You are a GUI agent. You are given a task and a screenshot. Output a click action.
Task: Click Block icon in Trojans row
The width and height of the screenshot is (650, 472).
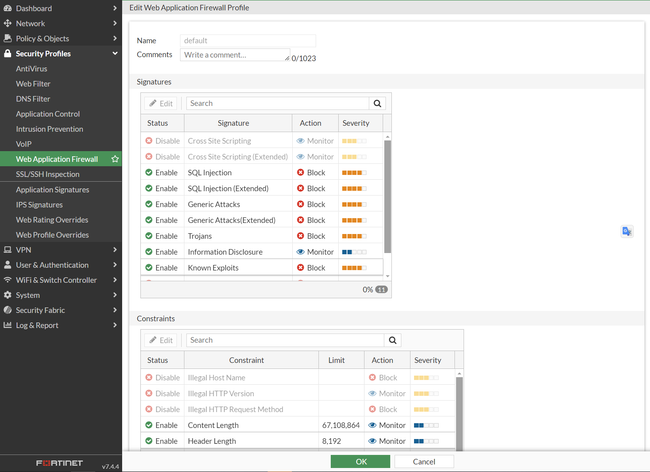[x=301, y=236]
